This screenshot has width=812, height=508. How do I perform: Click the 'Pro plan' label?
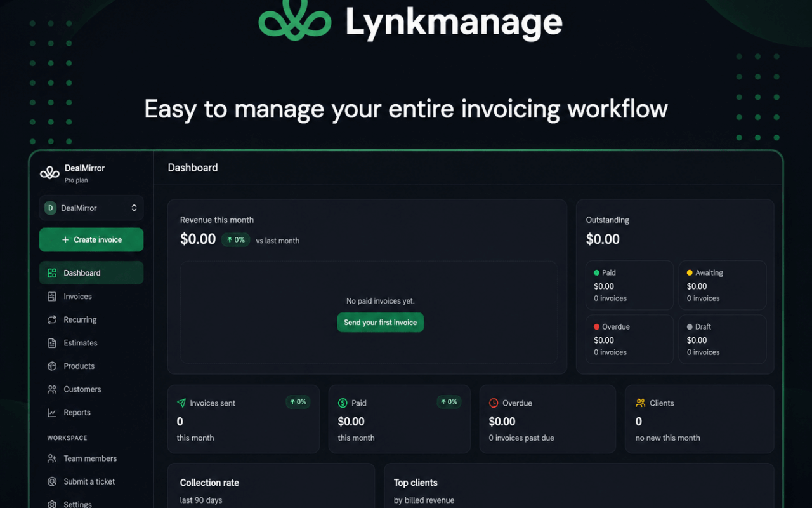click(x=76, y=180)
